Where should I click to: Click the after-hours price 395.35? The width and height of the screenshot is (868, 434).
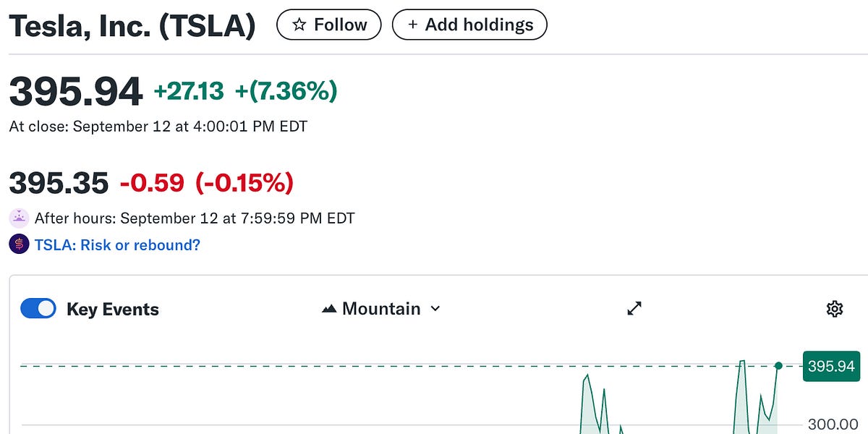click(x=59, y=183)
